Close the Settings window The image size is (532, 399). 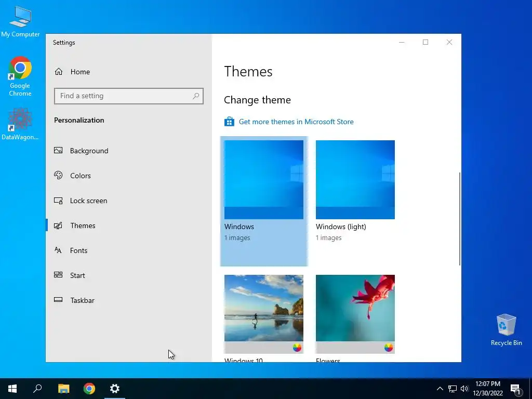[x=449, y=42]
